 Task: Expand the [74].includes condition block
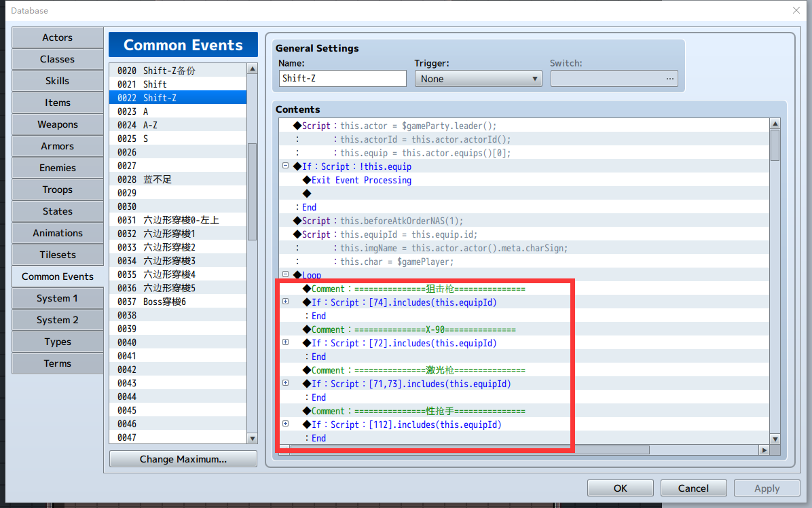tap(285, 302)
